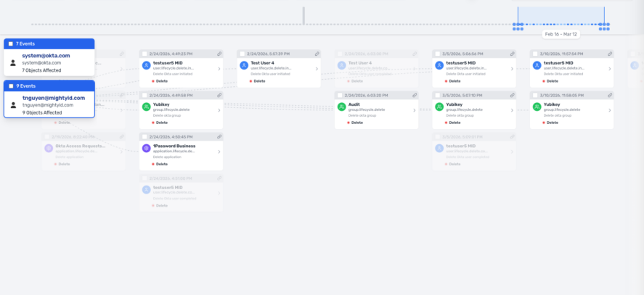Click the purple 1Password Business application icon
Image resolution: width=644 pixels, height=295 pixels.
tap(147, 148)
